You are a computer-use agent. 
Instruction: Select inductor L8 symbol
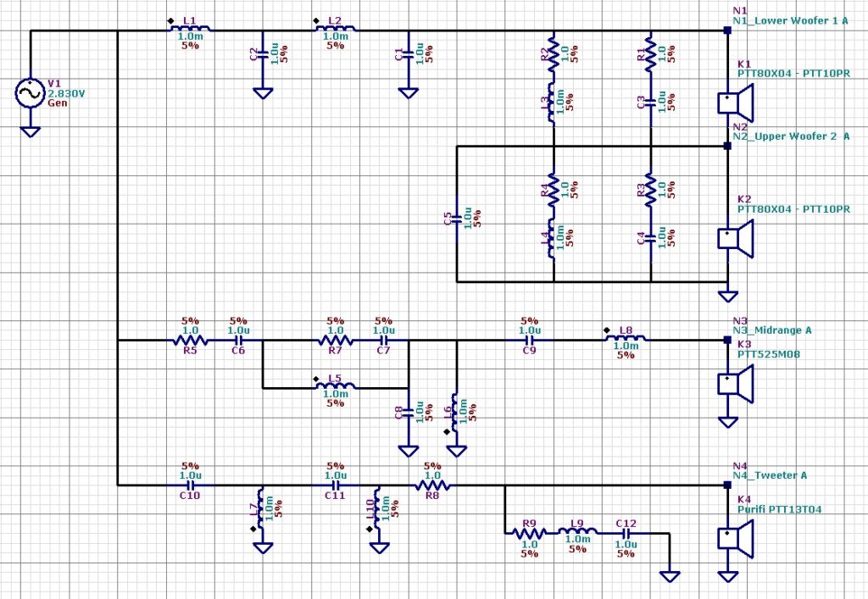tap(626, 337)
